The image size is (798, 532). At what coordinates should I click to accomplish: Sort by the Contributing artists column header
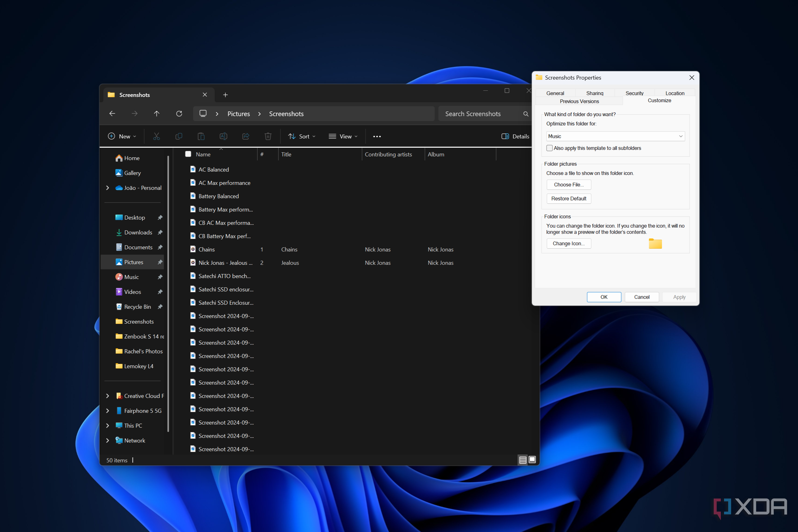pyautogui.click(x=393, y=155)
